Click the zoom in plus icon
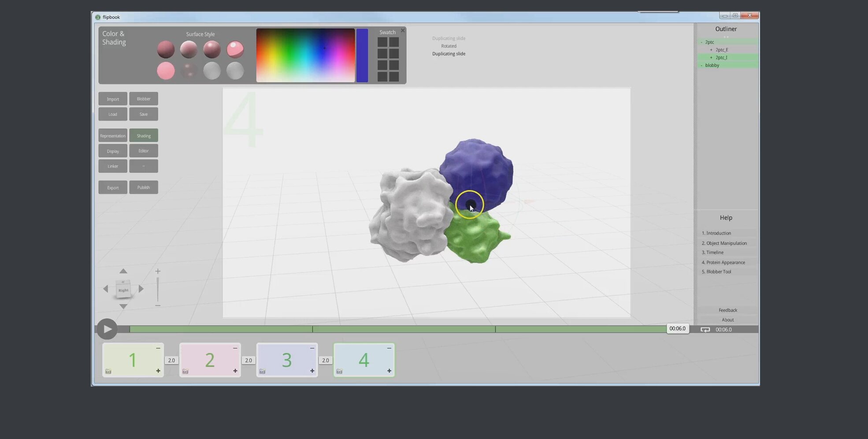The height and width of the screenshot is (439, 868). click(158, 272)
